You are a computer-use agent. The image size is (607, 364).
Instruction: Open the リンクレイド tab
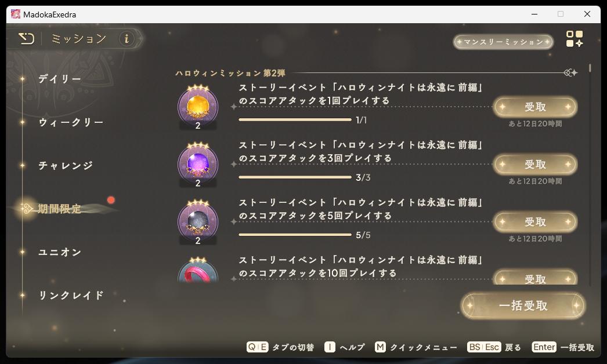71,296
